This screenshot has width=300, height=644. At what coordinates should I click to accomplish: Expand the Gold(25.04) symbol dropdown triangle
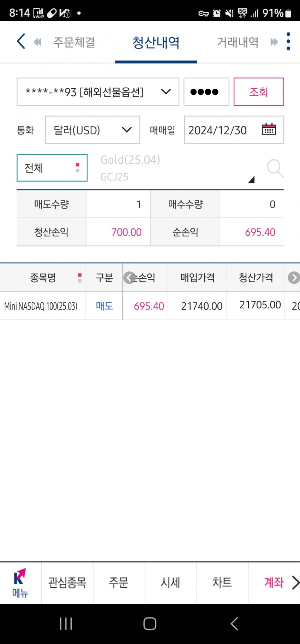(x=251, y=180)
